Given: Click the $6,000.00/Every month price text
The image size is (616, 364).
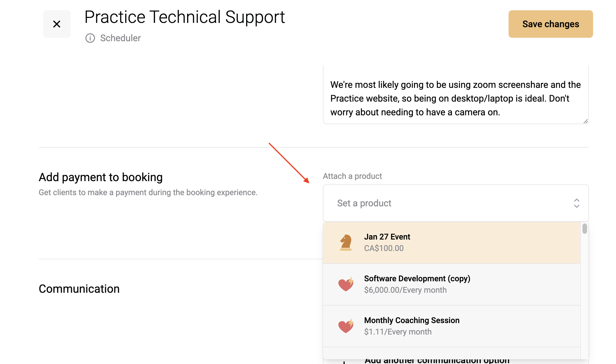Looking at the screenshot, I should point(405,290).
